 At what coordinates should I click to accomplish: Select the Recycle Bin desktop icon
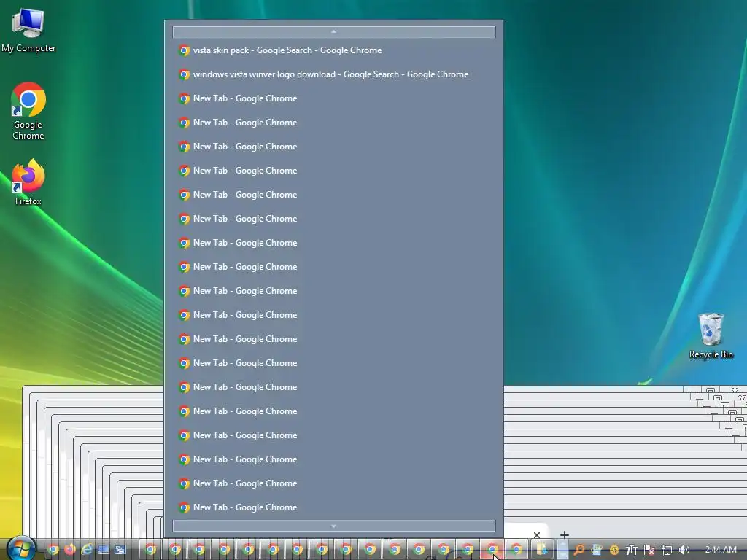tap(711, 336)
